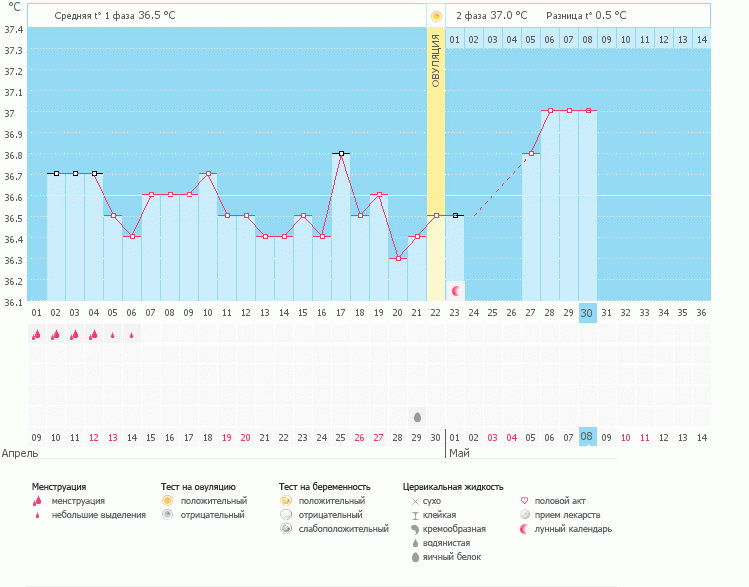Select highlighted date 08 in May row
Image resolution: width=749 pixels, height=587 pixels.
click(587, 437)
